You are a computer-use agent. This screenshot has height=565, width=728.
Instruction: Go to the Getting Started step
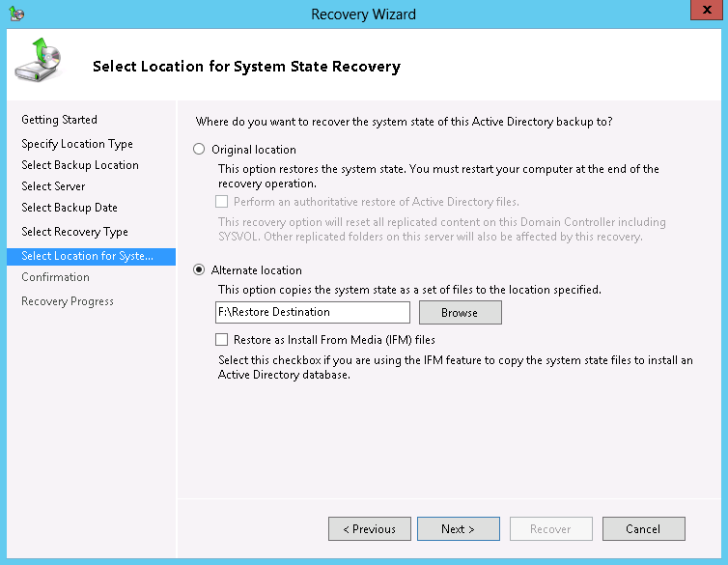pyautogui.click(x=60, y=120)
